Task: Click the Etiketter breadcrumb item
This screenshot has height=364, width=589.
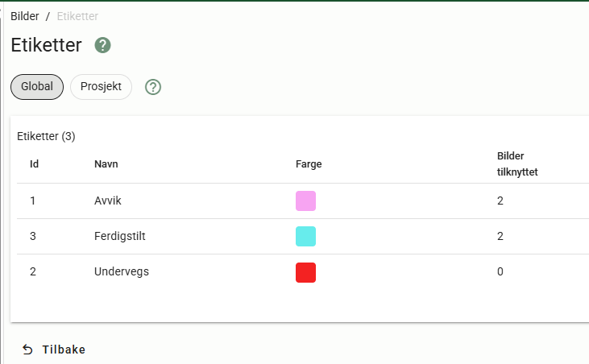Action: point(77,16)
